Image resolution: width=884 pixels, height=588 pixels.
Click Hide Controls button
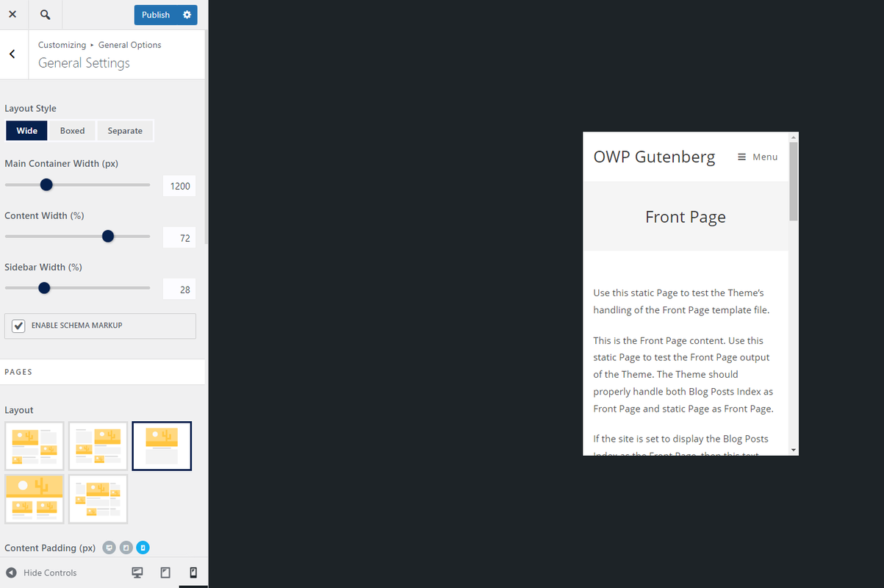pyautogui.click(x=41, y=573)
